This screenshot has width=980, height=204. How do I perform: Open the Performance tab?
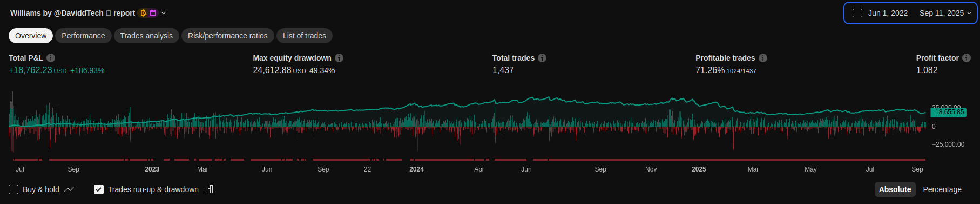click(x=83, y=36)
